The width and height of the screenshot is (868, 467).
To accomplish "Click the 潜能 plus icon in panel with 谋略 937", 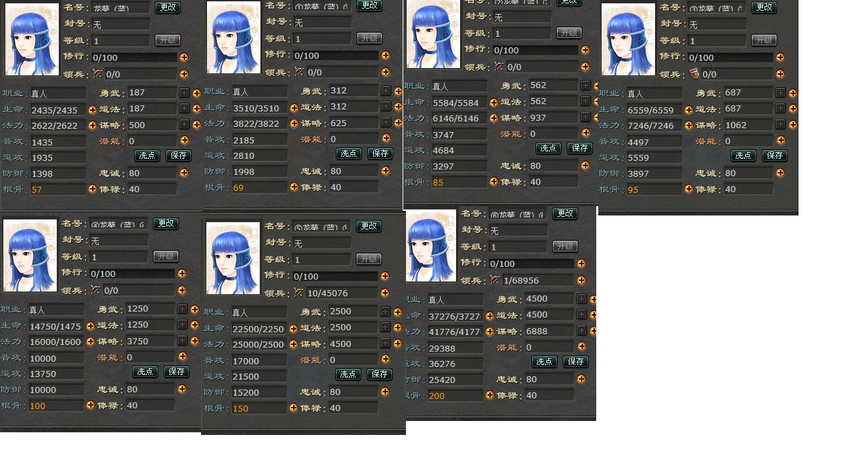I will 586,133.
